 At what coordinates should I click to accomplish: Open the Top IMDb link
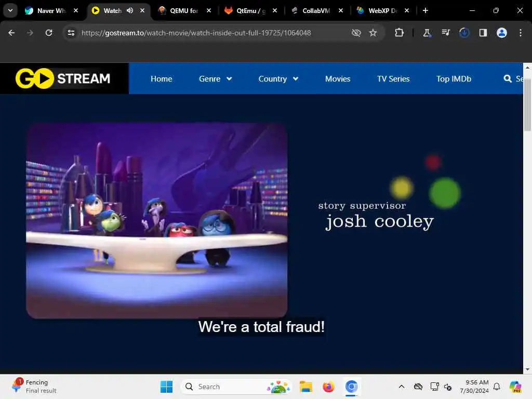pyautogui.click(x=454, y=79)
